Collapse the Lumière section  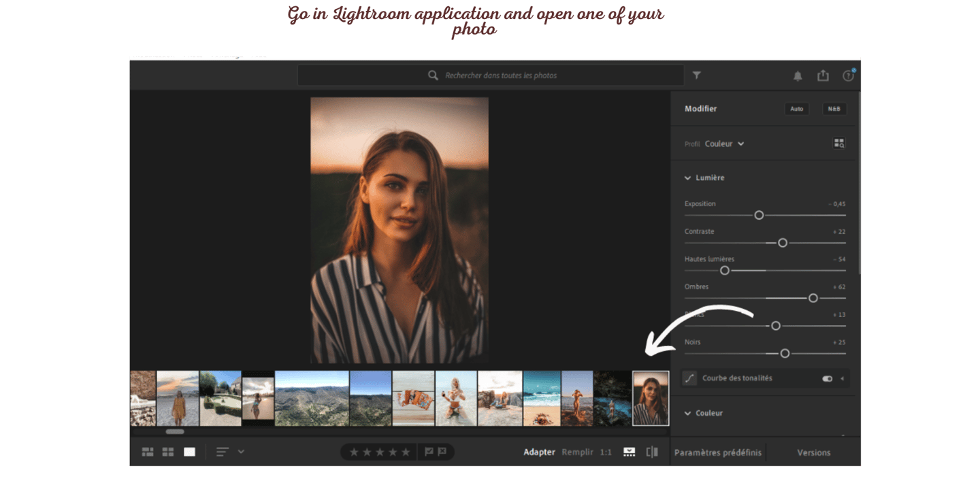pos(687,178)
